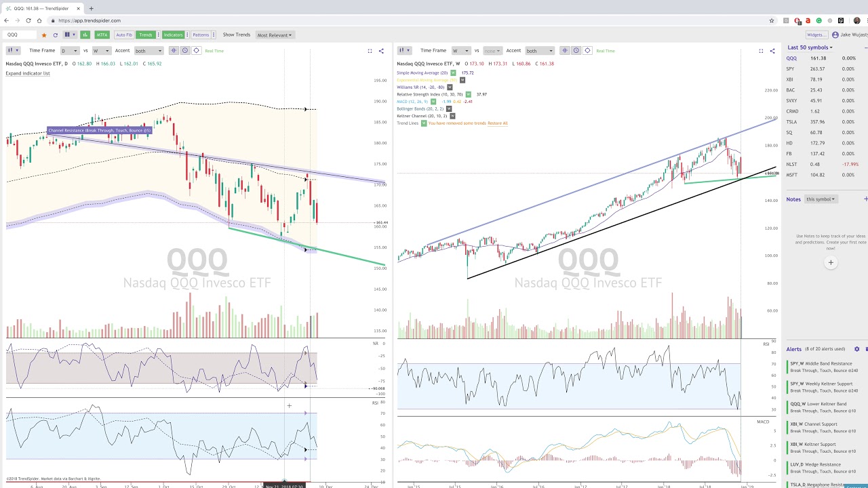Screen dimensions: 868x488
Task: Add QQQ to favorites with star icon
Action: 44,35
